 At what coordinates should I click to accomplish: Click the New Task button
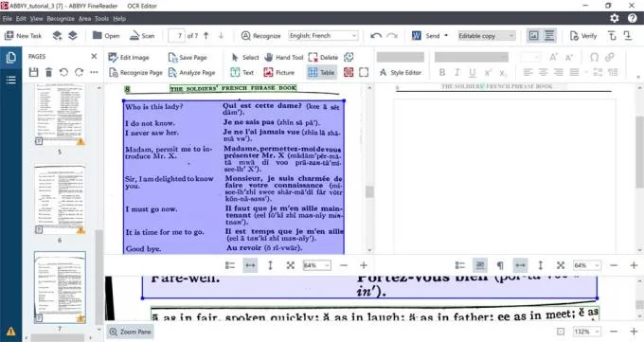tap(23, 36)
